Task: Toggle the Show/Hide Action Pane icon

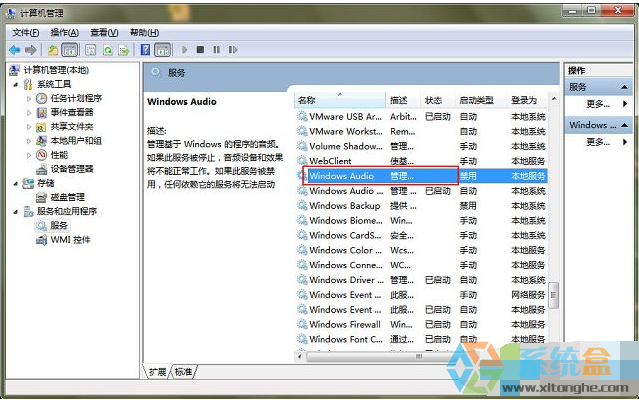Action: click(x=163, y=50)
